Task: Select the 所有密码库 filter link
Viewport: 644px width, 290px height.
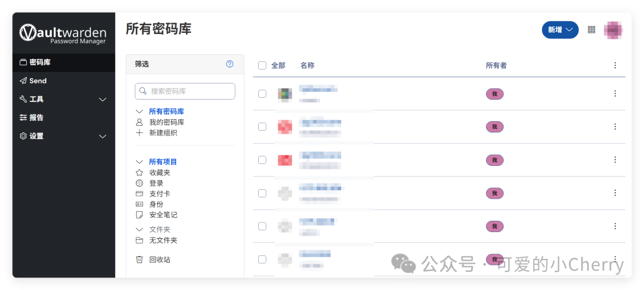Action: click(166, 112)
